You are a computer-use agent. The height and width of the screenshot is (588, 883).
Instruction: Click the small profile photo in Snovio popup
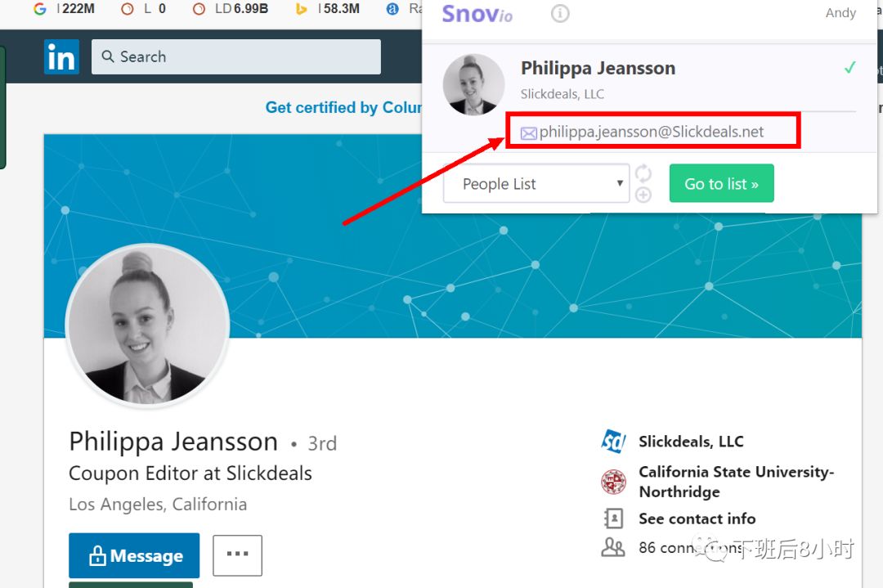pyautogui.click(x=473, y=84)
